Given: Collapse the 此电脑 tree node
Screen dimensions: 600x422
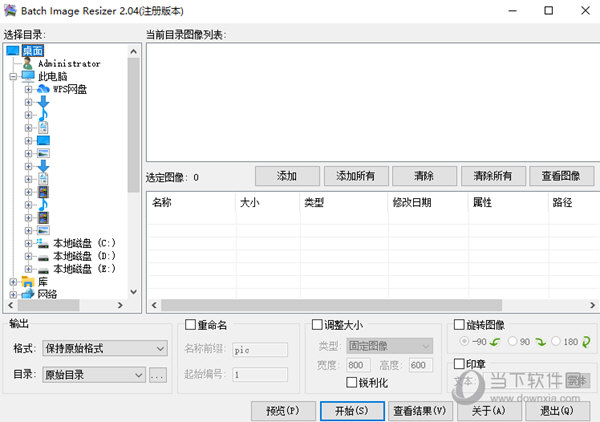Looking at the screenshot, I should [x=13, y=77].
